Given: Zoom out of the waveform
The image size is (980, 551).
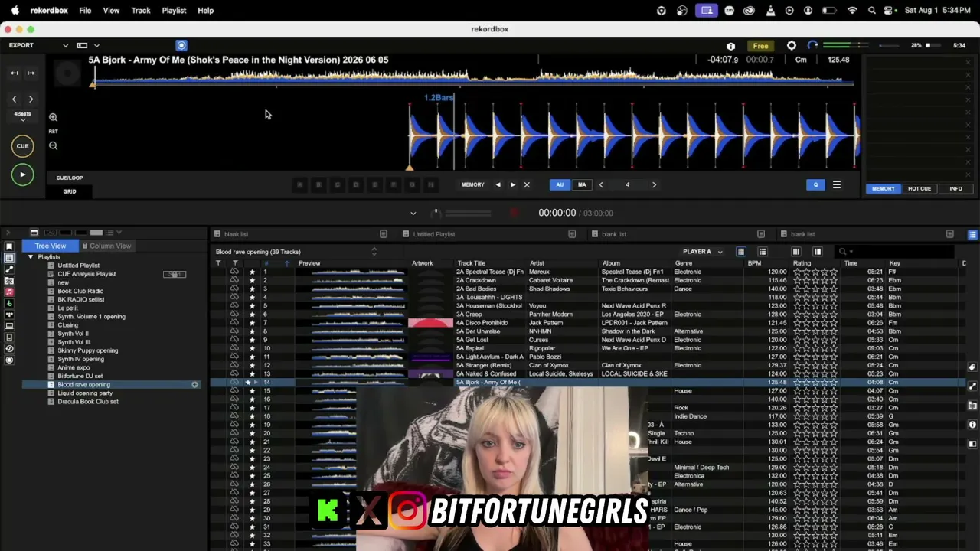Looking at the screenshot, I should click(53, 145).
